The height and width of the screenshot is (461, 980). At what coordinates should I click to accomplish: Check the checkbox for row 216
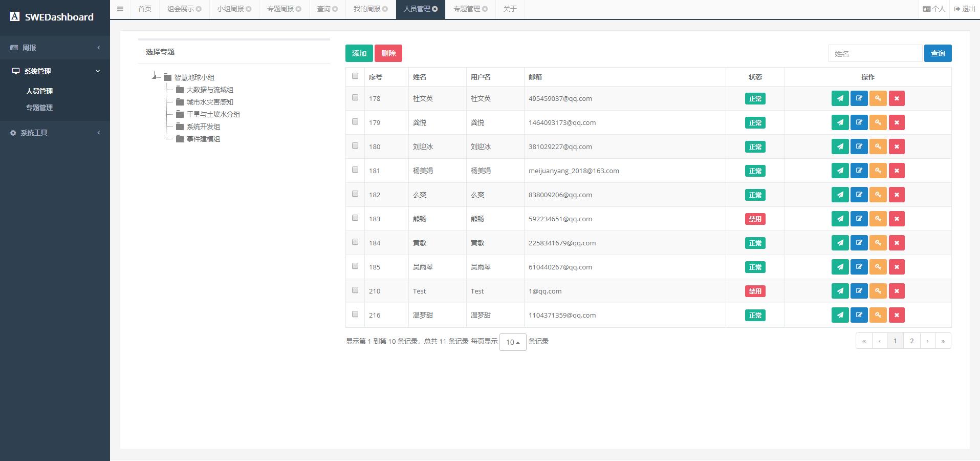click(x=355, y=314)
